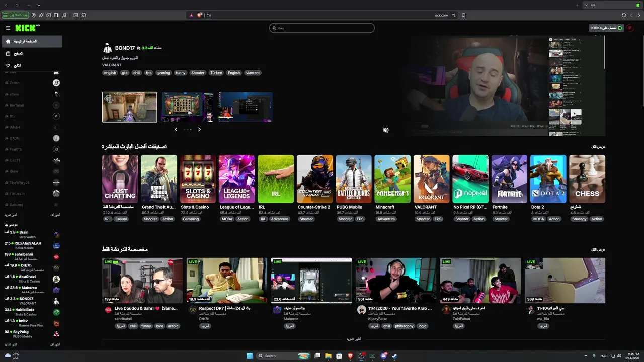Open File Explorer from the taskbar
644x362 pixels.
coord(328,356)
